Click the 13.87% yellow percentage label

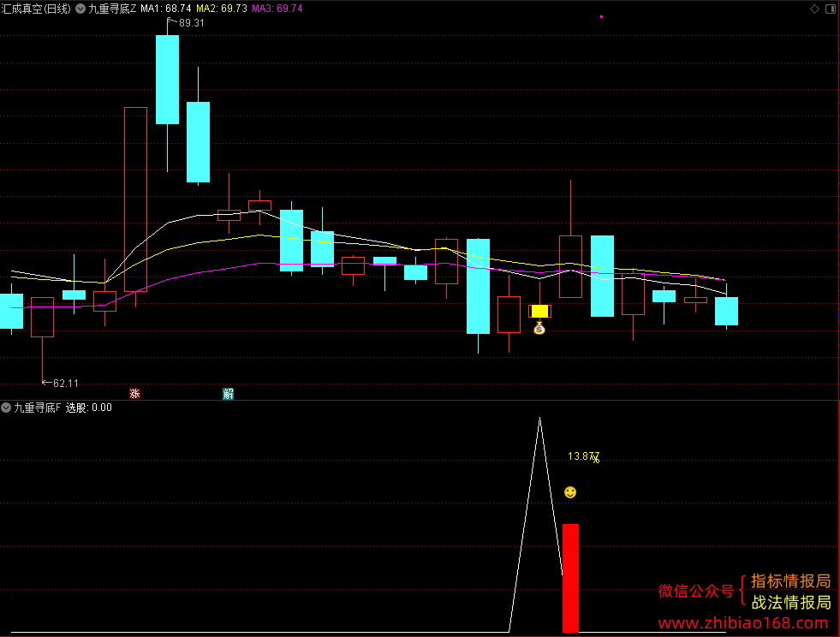[583, 456]
